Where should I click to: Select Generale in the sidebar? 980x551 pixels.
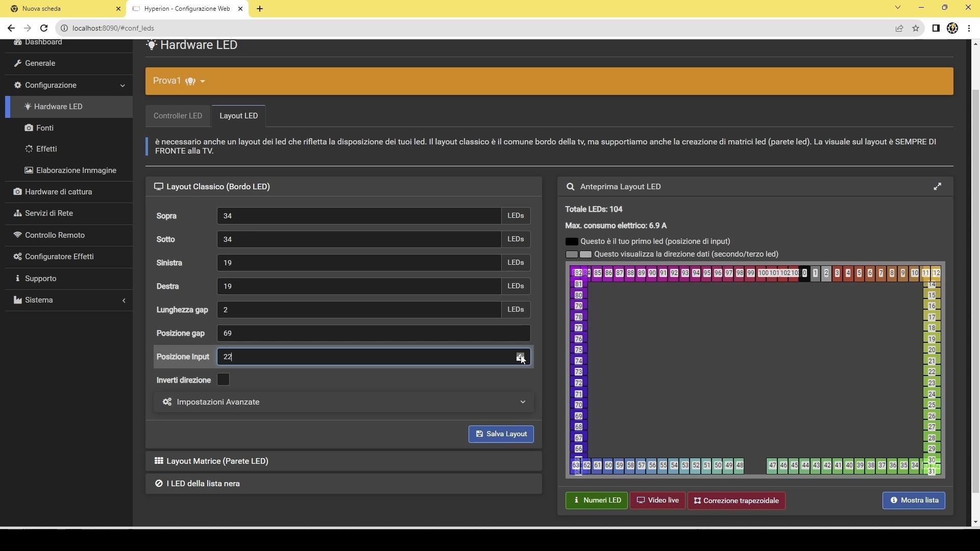[x=41, y=63]
